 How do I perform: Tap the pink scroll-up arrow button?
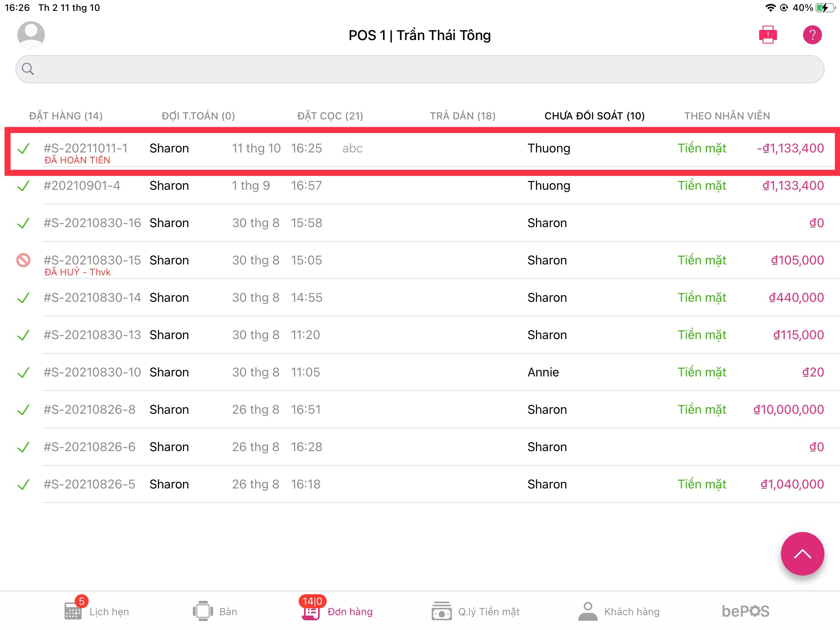(x=802, y=553)
